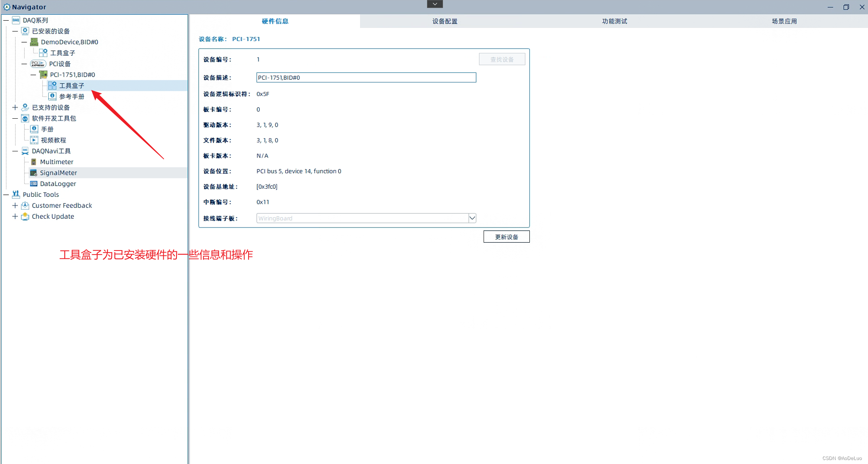868x464 pixels.
Task: Click the PCI-1751 board icon
Action: tap(43, 74)
